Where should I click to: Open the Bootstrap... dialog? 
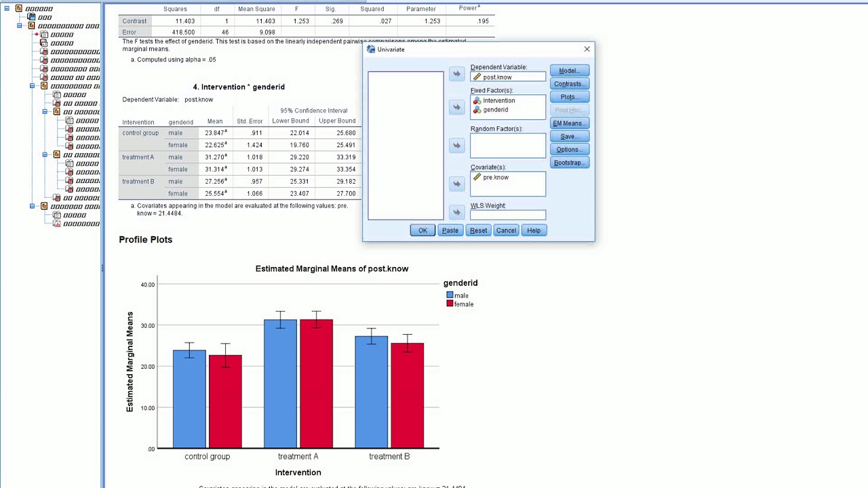pos(570,163)
